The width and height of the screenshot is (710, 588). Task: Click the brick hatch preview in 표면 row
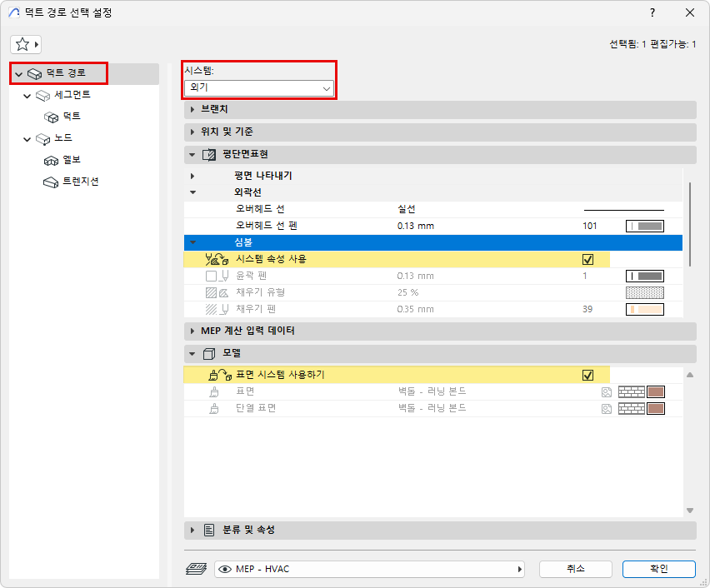pyautogui.click(x=632, y=392)
